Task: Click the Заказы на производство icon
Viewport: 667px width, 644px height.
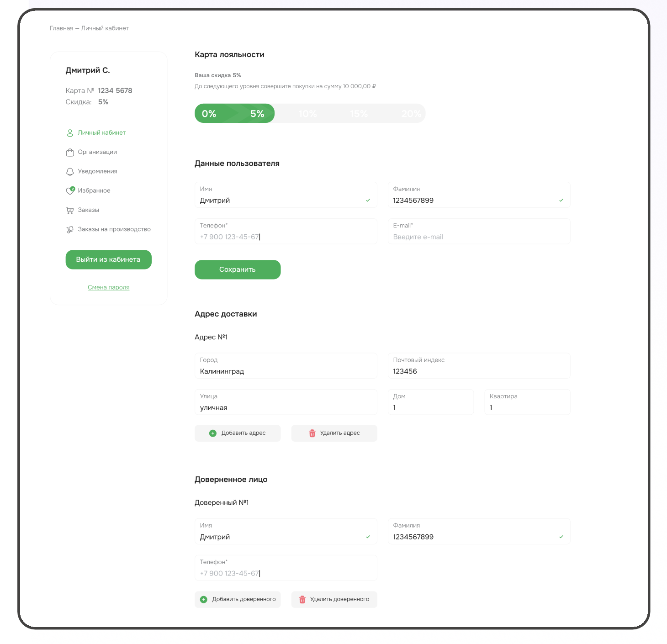Action: click(70, 229)
